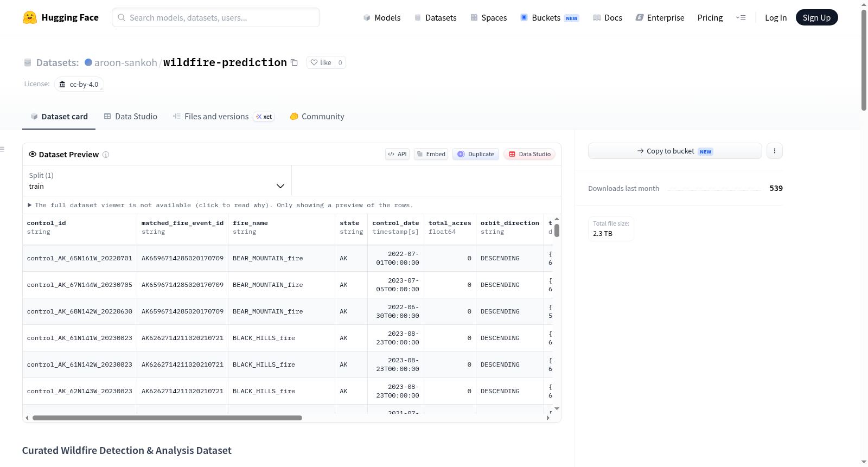
Task: Click the table horizontal scrollbar thumb
Action: [167, 418]
